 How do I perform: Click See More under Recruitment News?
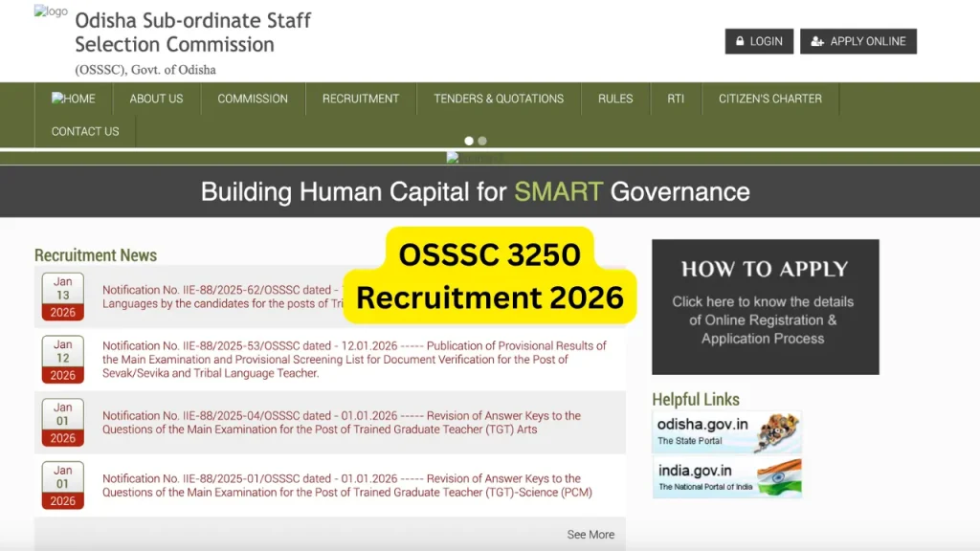(x=590, y=535)
